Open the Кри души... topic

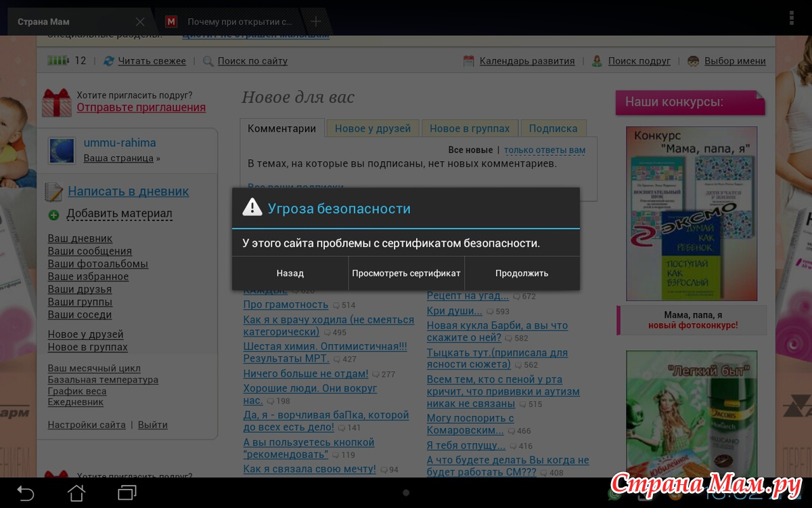[x=454, y=311]
